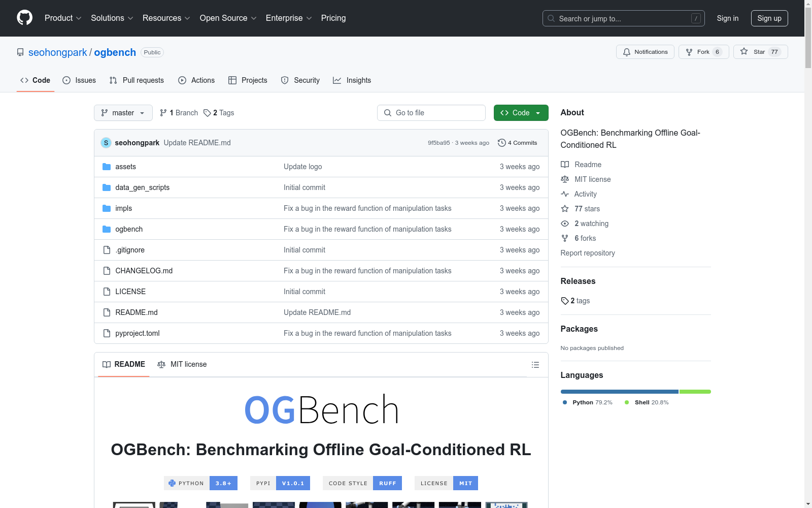The width and height of the screenshot is (812, 508).
Task: Switch to the Actions tab
Action: pyautogui.click(x=196, y=80)
